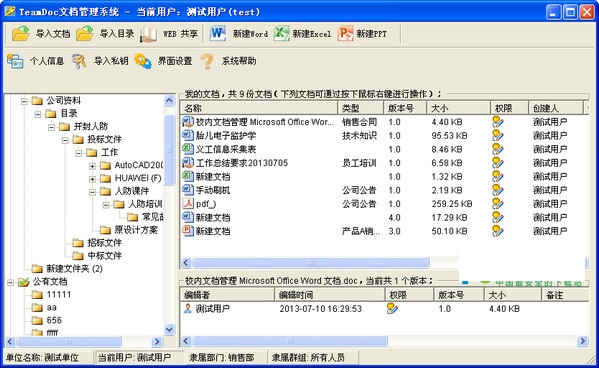This screenshot has width=599, height=368.
Task: Click the 2013-07-10 16:29:53 edit time
Action: coord(321,309)
